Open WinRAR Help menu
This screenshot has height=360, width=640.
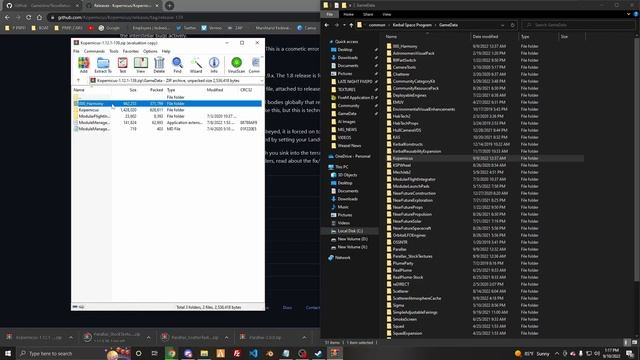tap(166, 51)
